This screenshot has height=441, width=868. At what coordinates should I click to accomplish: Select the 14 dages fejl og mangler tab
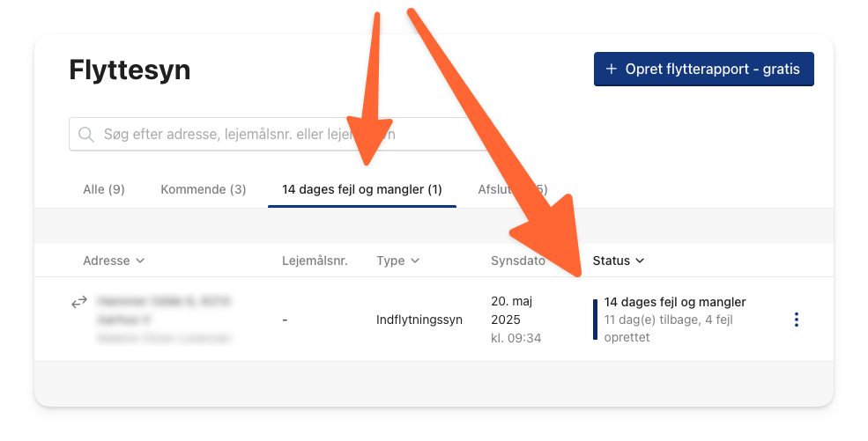click(362, 189)
